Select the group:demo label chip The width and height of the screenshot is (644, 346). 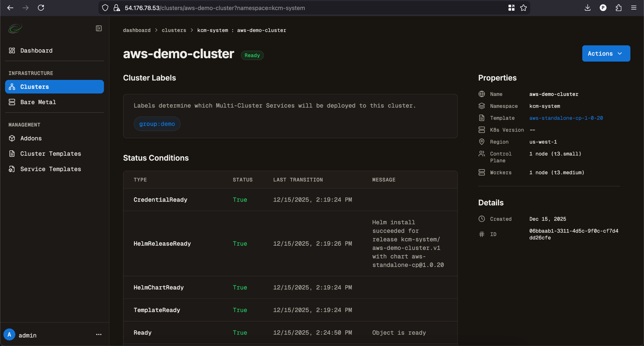click(157, 124)
